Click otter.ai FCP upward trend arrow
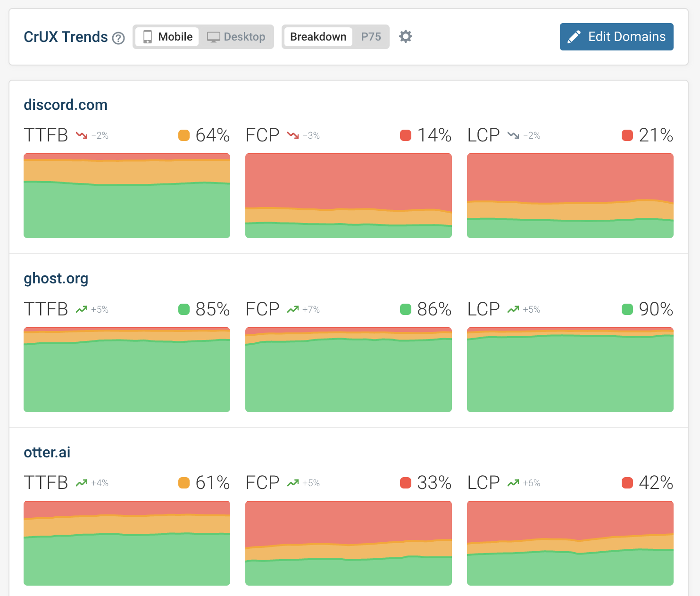700x596 pixels. pyautogui.click(x=293, y=483)
